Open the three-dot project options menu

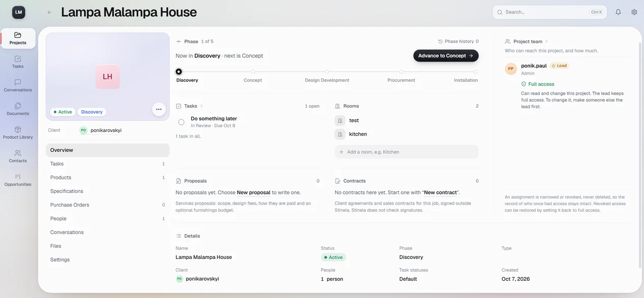(x=159, y=109)
